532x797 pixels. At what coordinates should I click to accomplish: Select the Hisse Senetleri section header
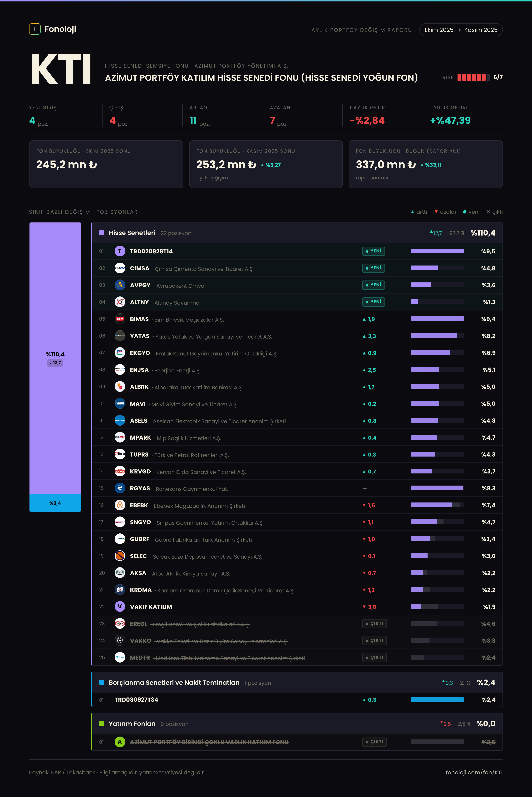coord(297,233)
